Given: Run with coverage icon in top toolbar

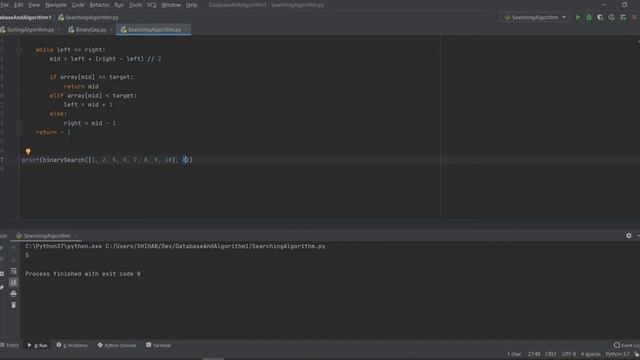Looking at the screenshot, I should [600, 18].
